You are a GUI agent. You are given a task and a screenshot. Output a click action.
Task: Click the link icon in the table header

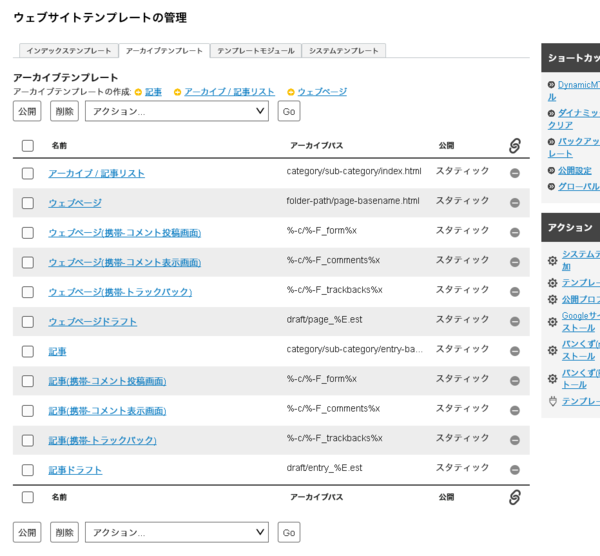pos(514,145)
